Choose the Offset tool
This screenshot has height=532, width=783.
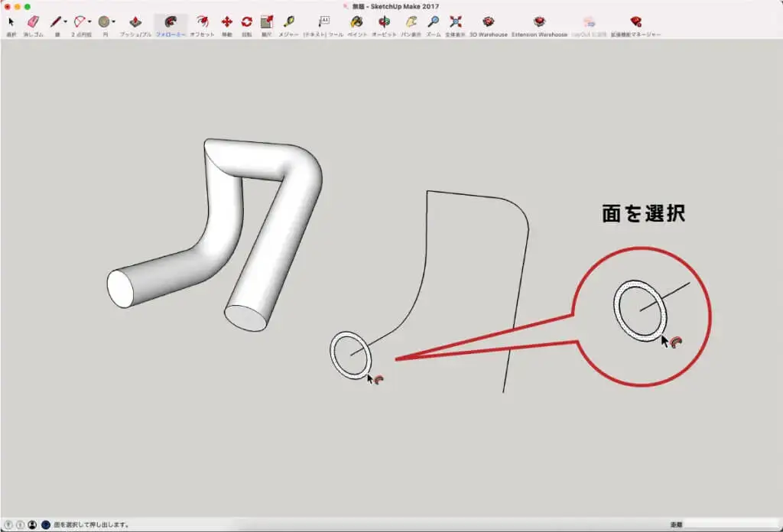click(202, 22)
